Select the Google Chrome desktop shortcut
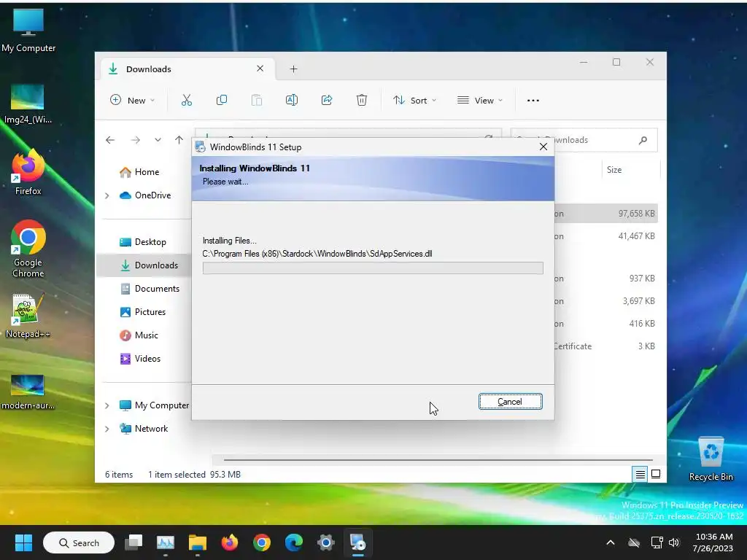Screen dimensions: 747x560 click(x=28, y=249)
